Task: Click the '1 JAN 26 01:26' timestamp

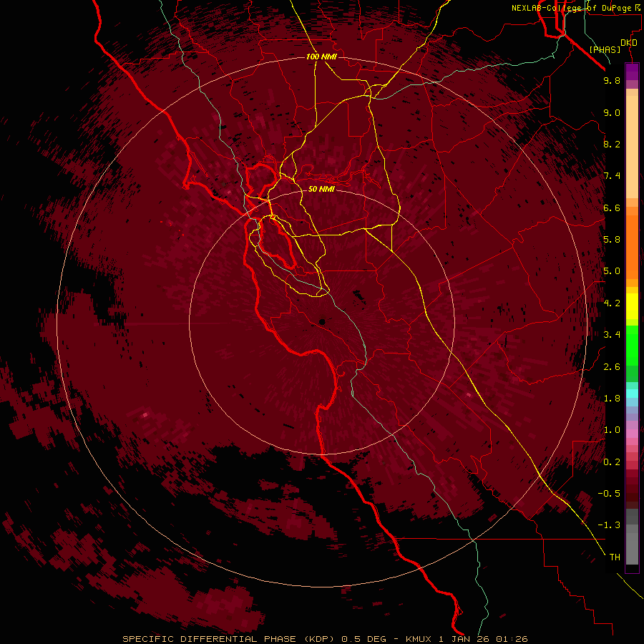Action: [483, 639]
